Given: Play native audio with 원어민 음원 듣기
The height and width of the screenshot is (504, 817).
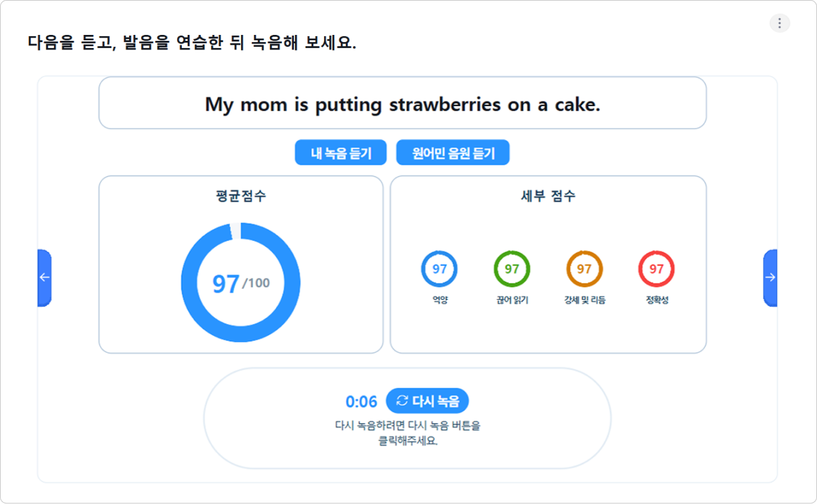Looking at the screenshot, I should click(x=453, y=153).
